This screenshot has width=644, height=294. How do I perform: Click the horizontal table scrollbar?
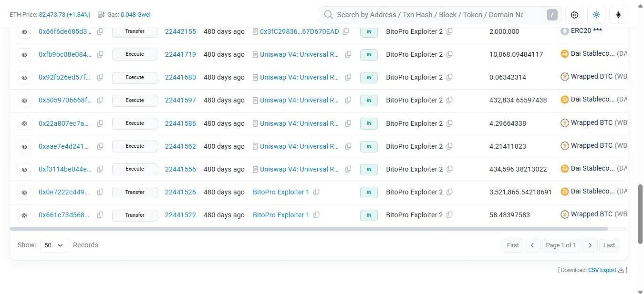[x=309, y=229]
